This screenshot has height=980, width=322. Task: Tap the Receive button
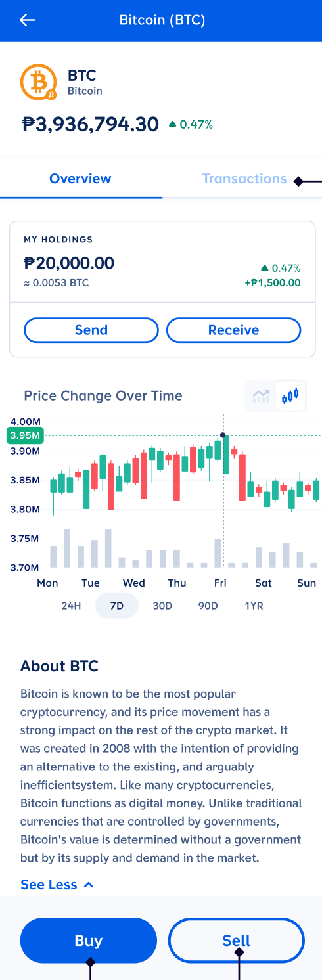(234, 330)
